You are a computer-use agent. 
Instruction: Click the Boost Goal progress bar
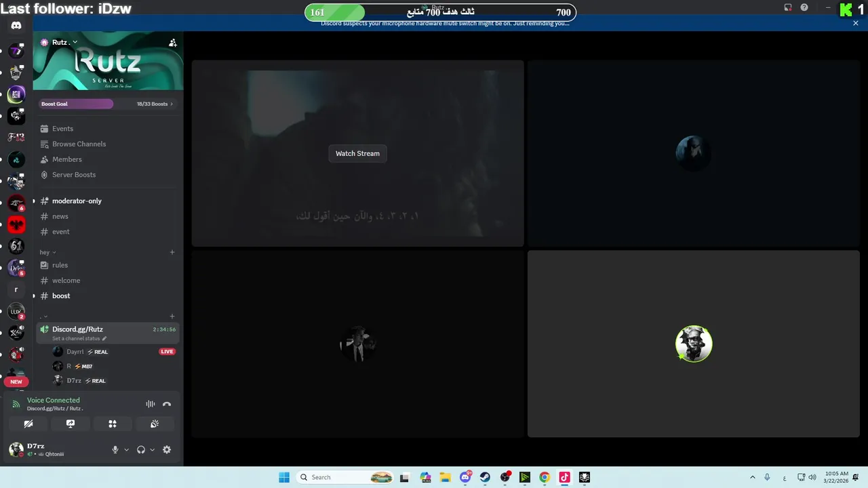point(75,104)
